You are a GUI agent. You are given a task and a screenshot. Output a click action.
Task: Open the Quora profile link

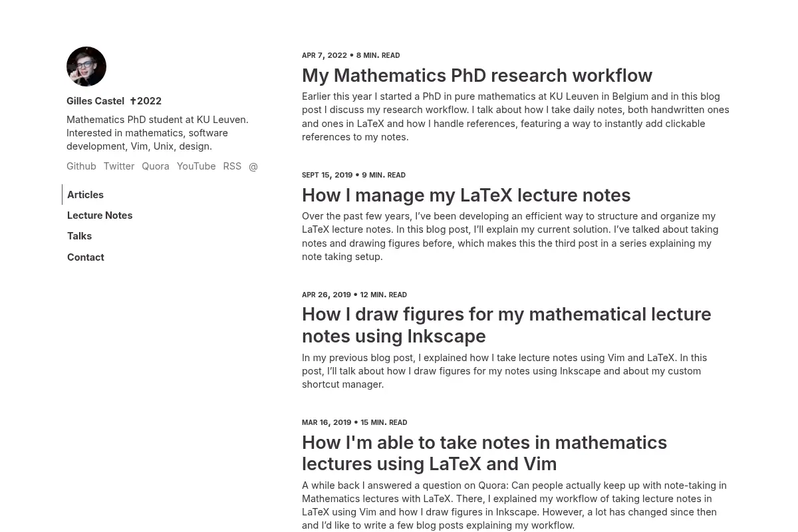(156, 166)
